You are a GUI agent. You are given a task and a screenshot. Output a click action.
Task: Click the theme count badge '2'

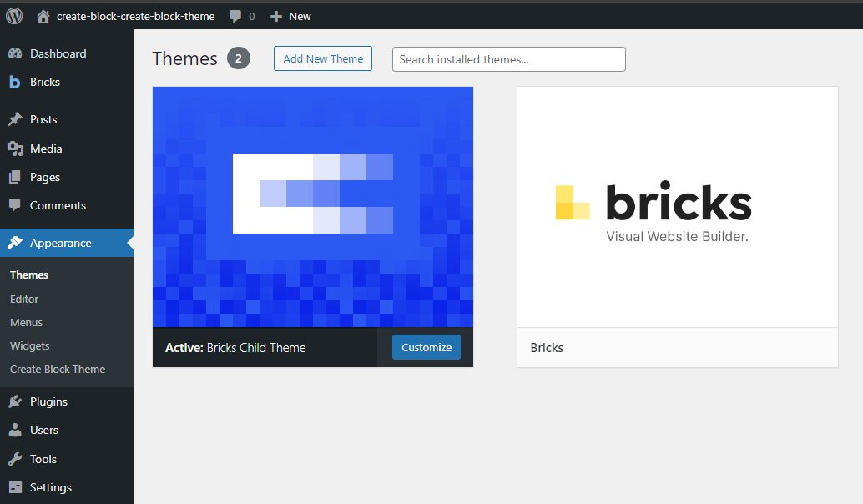[239, 58]
